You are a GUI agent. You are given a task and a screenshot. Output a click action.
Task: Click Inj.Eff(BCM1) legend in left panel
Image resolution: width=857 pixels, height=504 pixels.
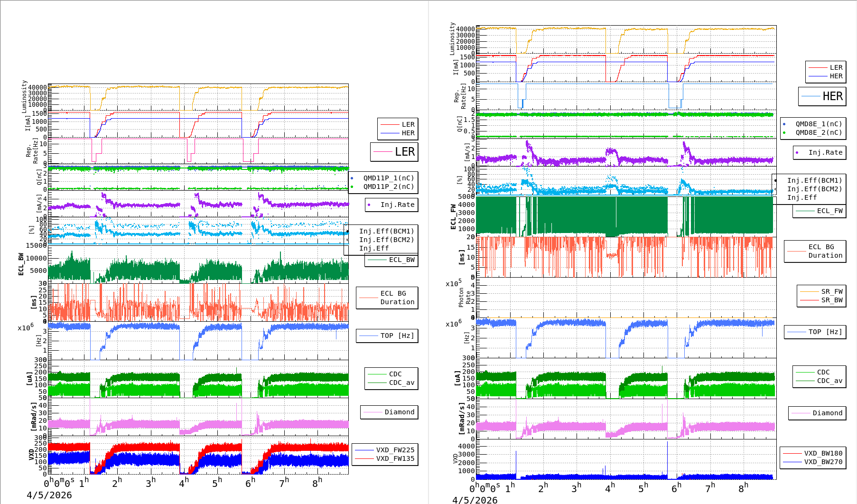pos(386,231)
